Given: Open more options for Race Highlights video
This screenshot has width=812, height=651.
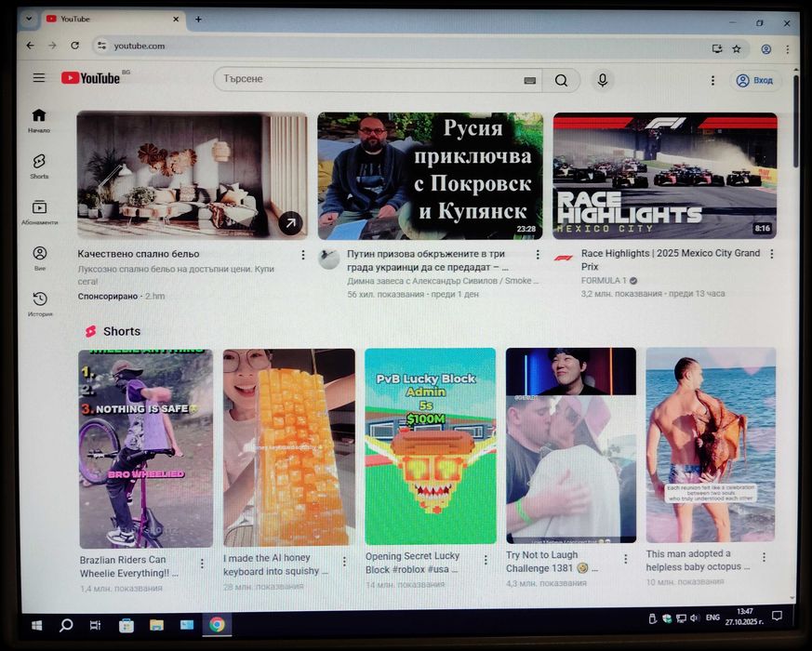Looking at the screenshot, I should [x=772, y=254].
